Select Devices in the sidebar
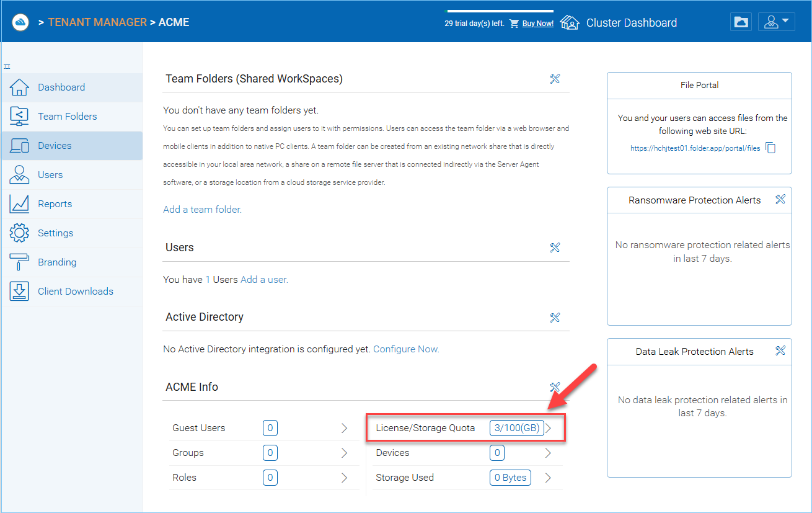Screen dimensions: 812x513 (x=72, y=146)
